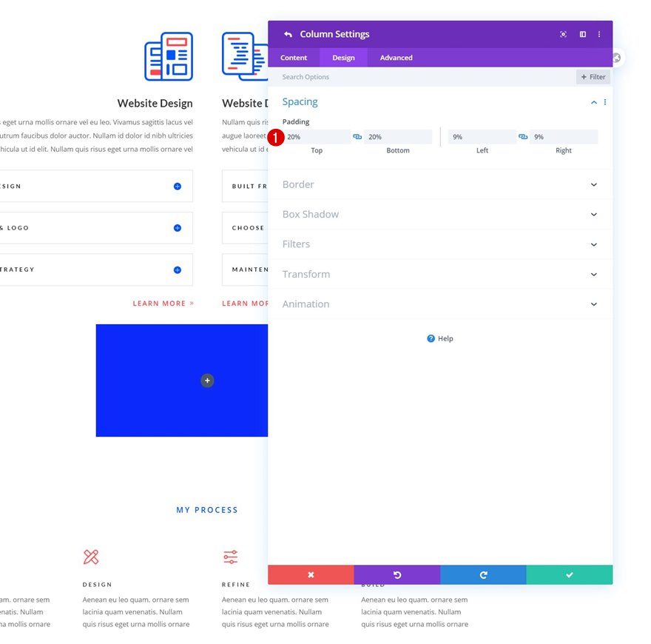Click the split view layout icon
The image size is (651, 644).
[582, 34]
